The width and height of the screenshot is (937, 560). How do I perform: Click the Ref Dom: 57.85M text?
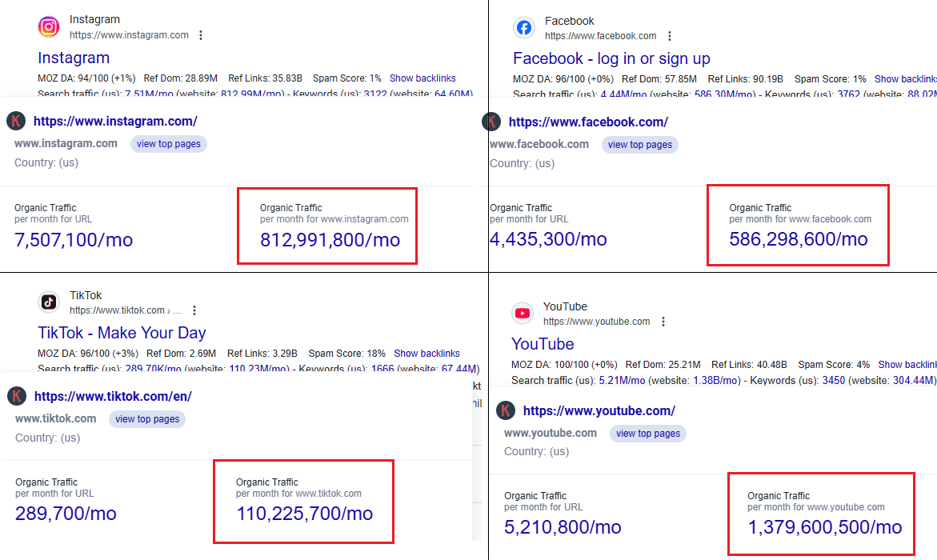pos(659,79)
